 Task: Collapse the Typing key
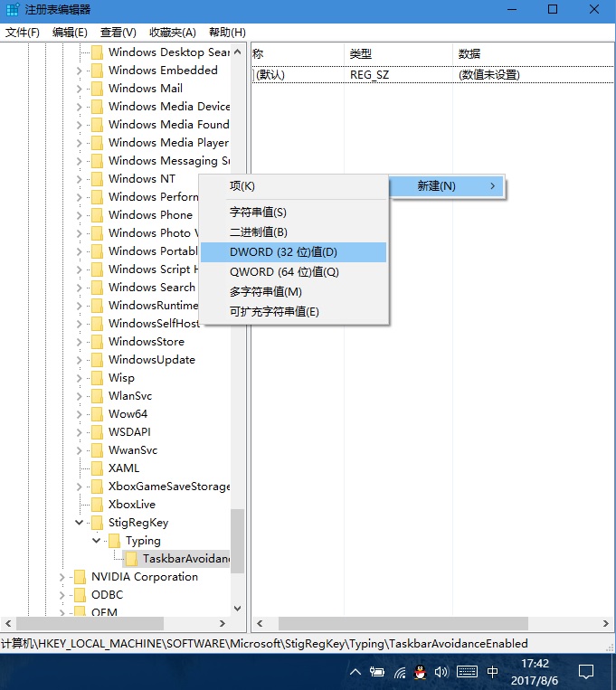(96, 541)
